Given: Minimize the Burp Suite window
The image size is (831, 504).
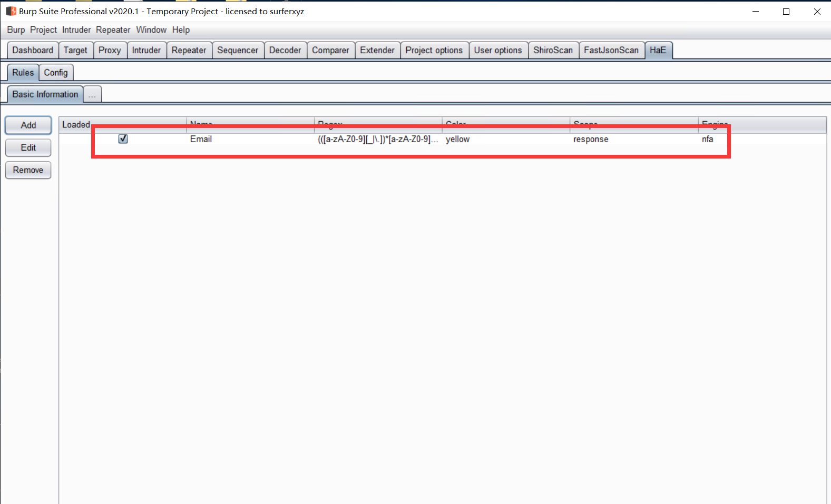Looking at the screenshot, I should click(756, 12).
